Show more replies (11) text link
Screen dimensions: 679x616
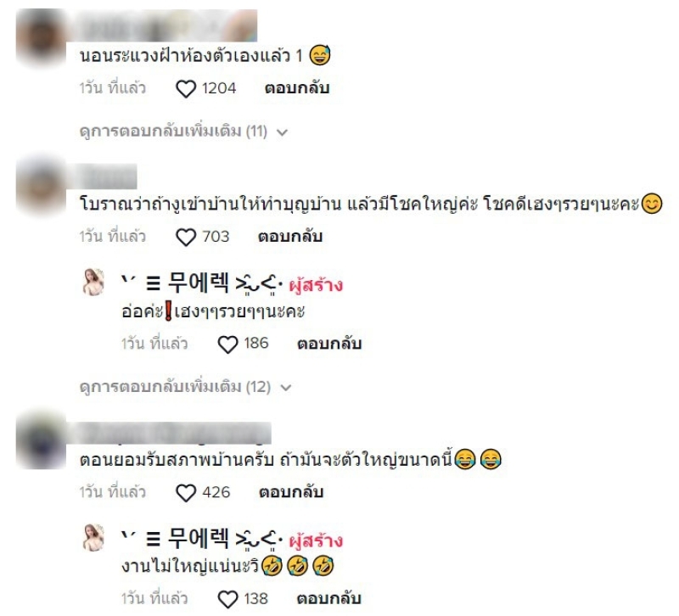click(x=173, y=132)
